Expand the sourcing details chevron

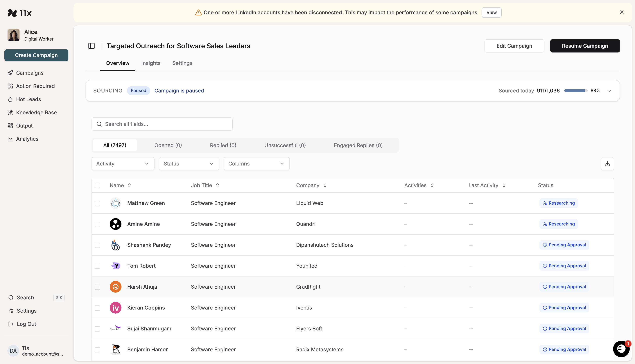(x=609, y=91)
